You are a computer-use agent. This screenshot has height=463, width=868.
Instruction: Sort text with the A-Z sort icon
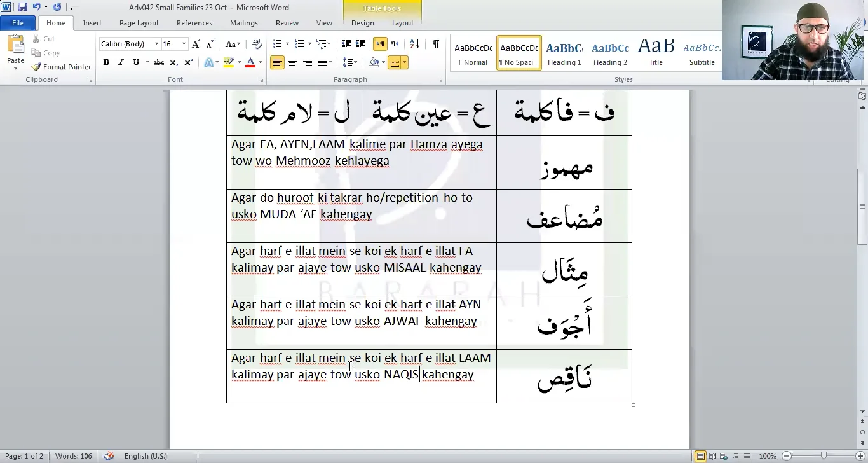pyautogui.click(x=414, y=44)
